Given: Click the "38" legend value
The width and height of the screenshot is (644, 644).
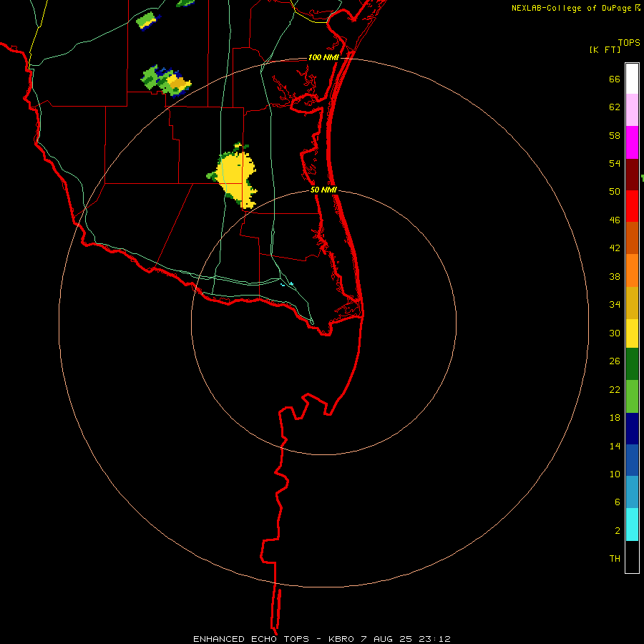Looking at the screenshot, I should point(615,277).
